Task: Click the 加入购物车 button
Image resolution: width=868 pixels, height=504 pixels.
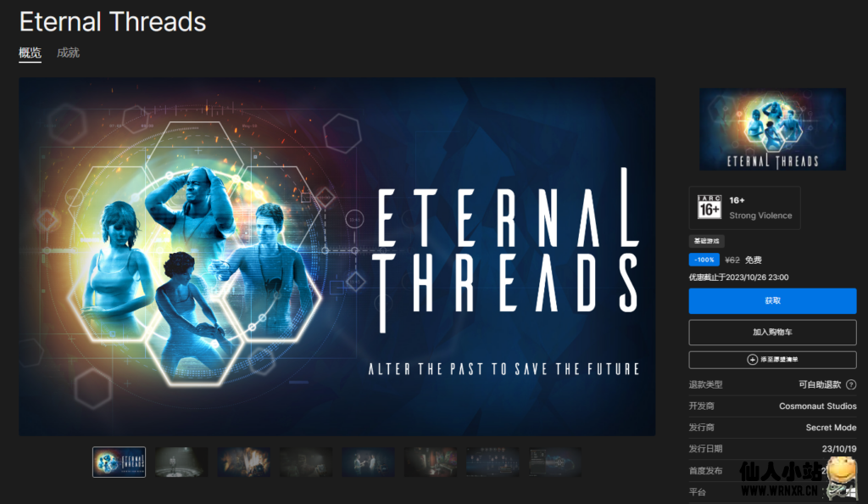Action: coord(772,333)
